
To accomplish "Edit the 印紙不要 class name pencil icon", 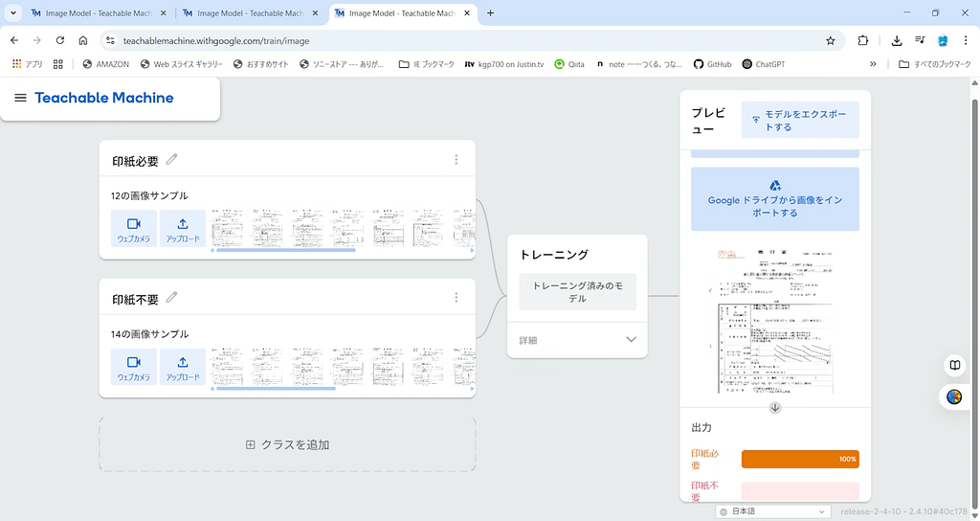I will [171, 298].
